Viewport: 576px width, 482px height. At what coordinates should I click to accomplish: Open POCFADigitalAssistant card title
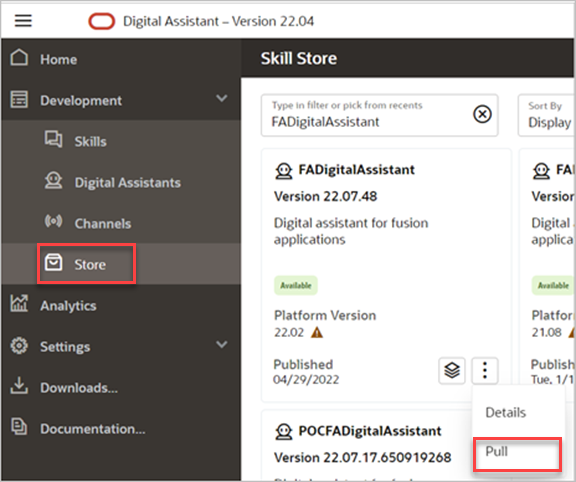[x=370, y=431]
